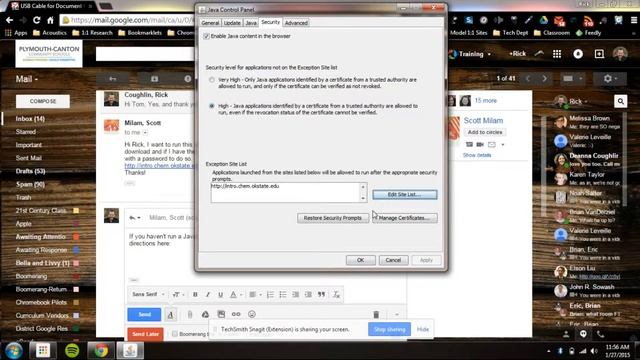Confirm Java Control Panel with OK
640x360 pixels.
click(x=360, y=260)
